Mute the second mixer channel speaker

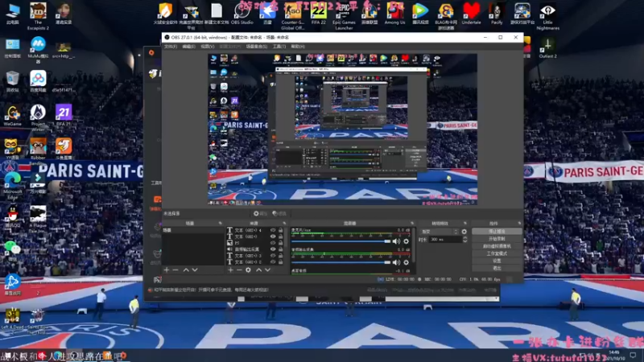click(396, 262)
